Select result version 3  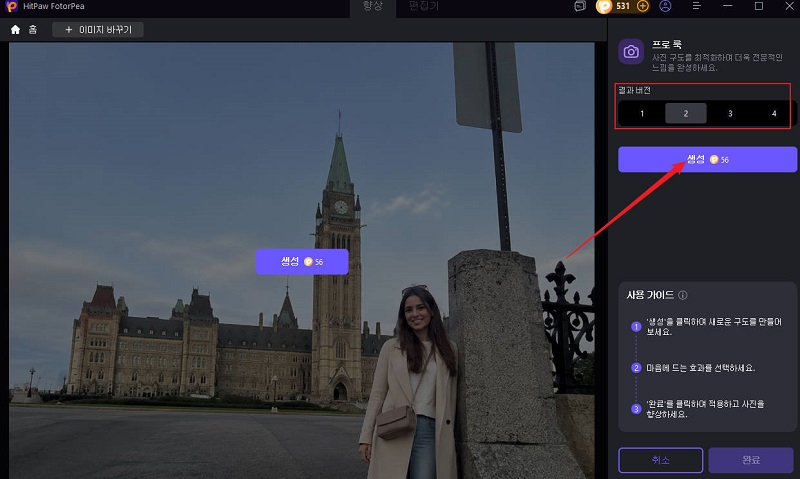pos(730,113)
